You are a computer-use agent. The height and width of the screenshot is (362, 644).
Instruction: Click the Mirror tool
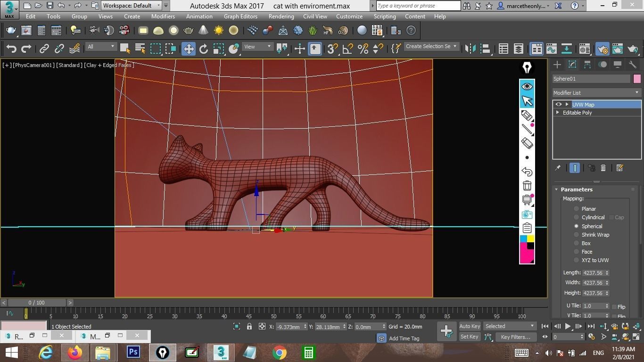click(x=470, y=49)
